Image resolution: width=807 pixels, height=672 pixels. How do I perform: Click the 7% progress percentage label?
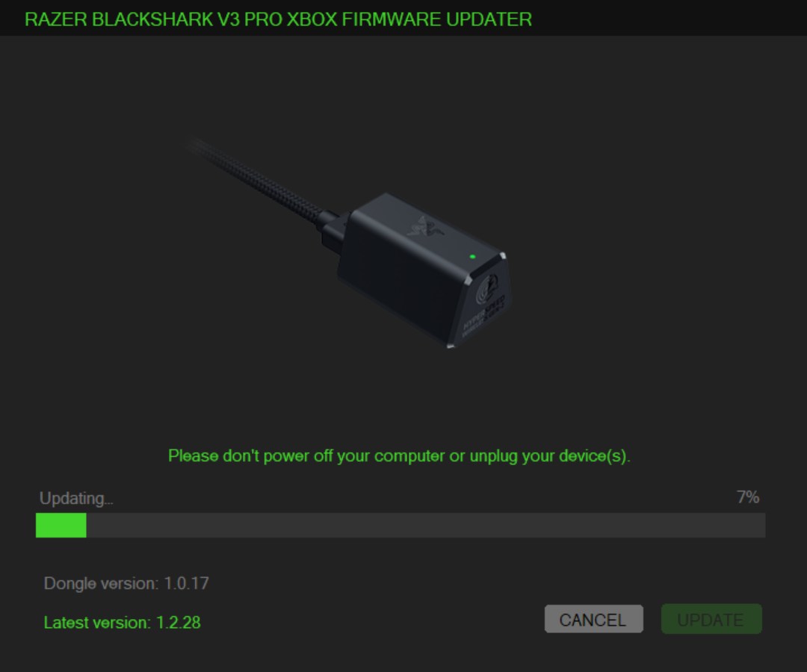point(748,497)
